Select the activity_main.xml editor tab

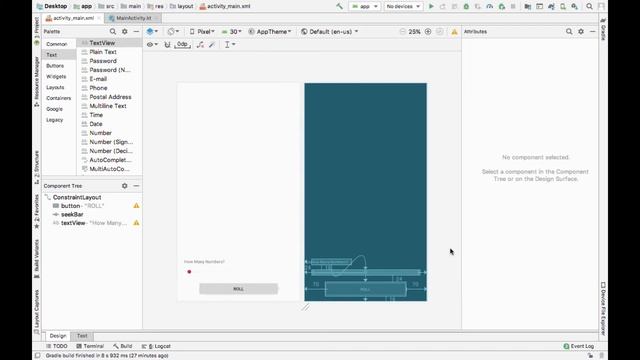click(x=73, y=18)
